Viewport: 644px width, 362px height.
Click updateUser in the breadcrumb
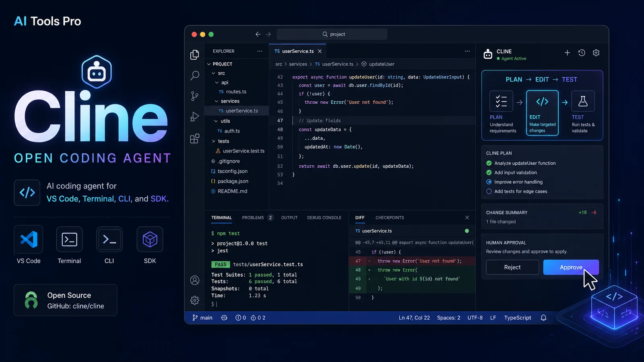pos(382,64)
